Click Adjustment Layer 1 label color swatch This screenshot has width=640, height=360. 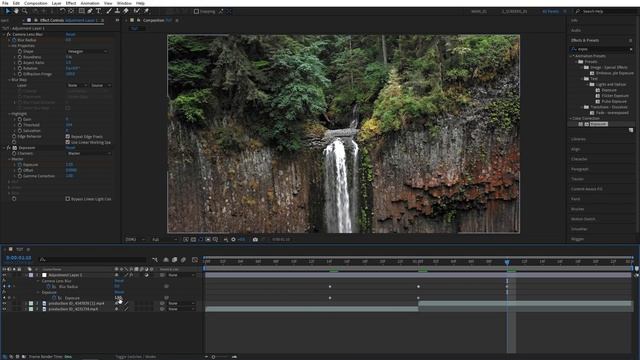(31, 275)
